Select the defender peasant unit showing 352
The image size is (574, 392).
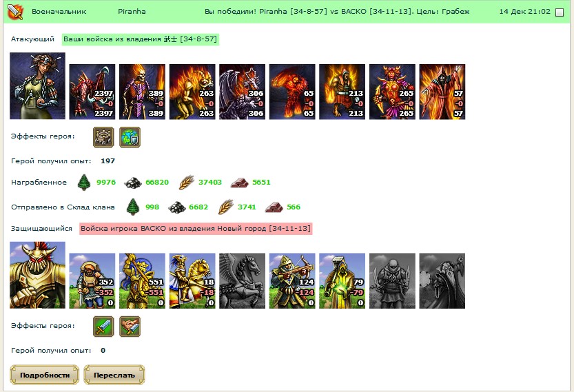pos(92,280)
